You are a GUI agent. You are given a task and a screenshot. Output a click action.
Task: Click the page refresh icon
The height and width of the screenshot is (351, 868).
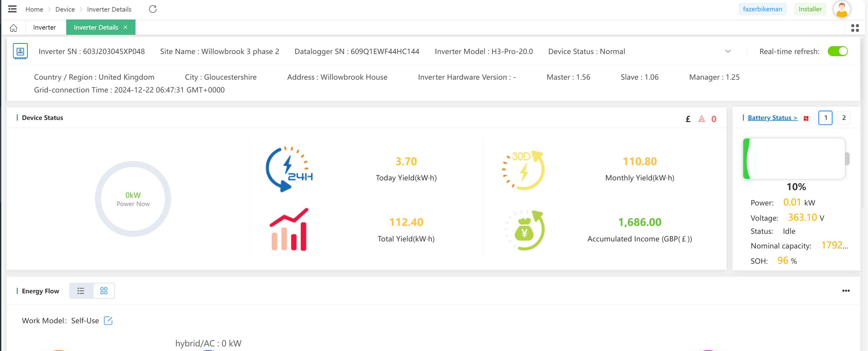pyautogui.click(x=153, y=9)
